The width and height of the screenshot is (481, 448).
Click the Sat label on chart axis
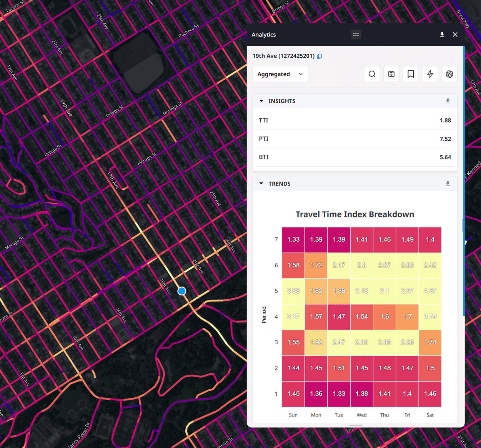(430, 415)
